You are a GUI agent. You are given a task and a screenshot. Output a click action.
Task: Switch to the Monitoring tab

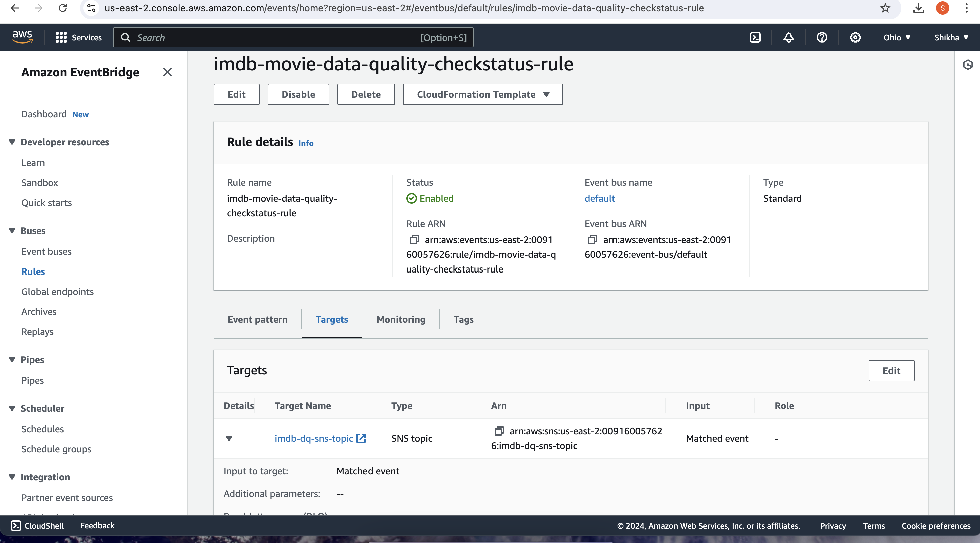coord(401,319)
